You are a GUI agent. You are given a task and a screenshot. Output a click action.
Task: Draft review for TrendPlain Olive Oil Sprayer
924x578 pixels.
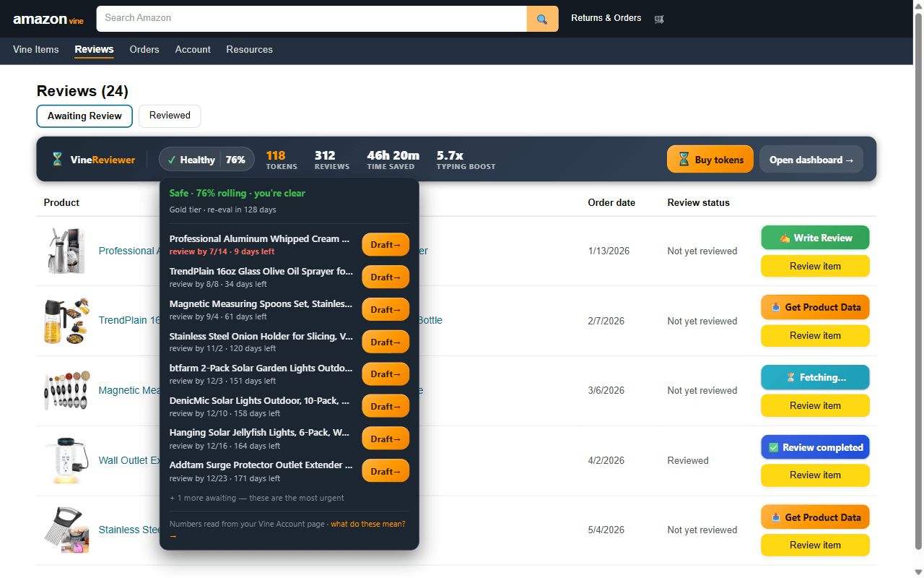[385, 277]
